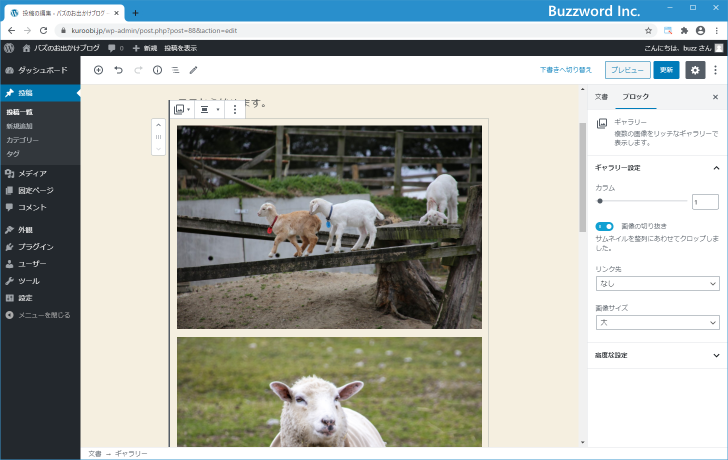Switch to the 文書 tab
The width and height of the screenshot is (728, 460).
[x=601, y=97]
